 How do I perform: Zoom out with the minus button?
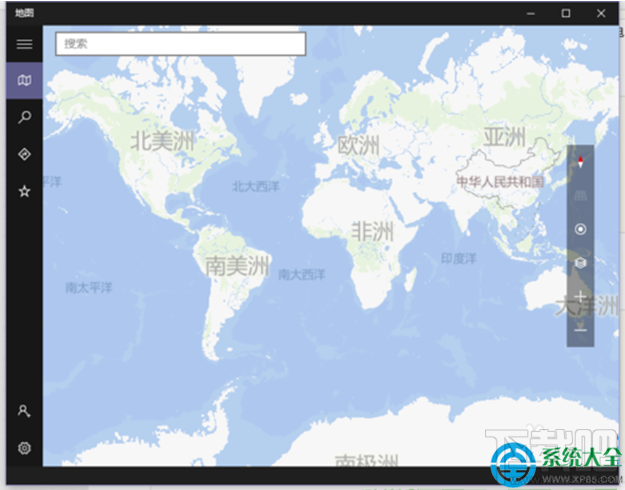click(580, 330)
